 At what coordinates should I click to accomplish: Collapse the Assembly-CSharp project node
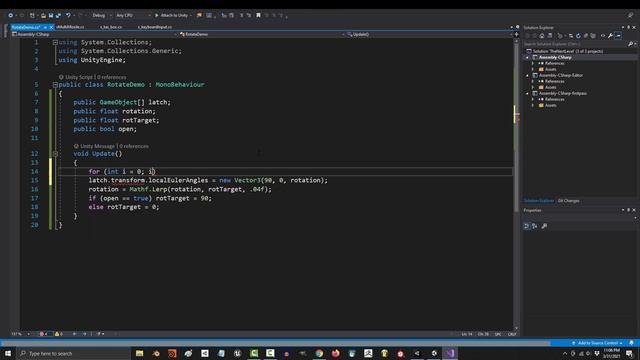click(x=527, y=58)
